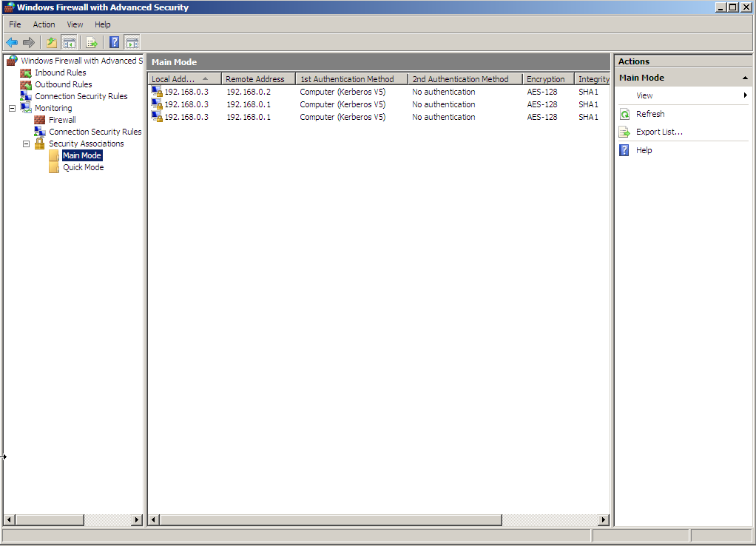Click the Up one level toolbar icon

click(x=52, y=42)
